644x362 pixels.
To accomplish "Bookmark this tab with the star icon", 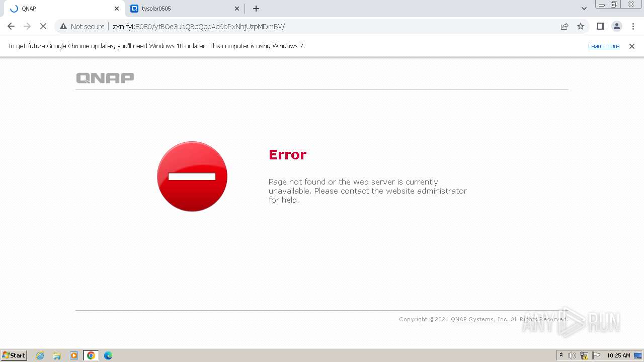I will (581, 26).
